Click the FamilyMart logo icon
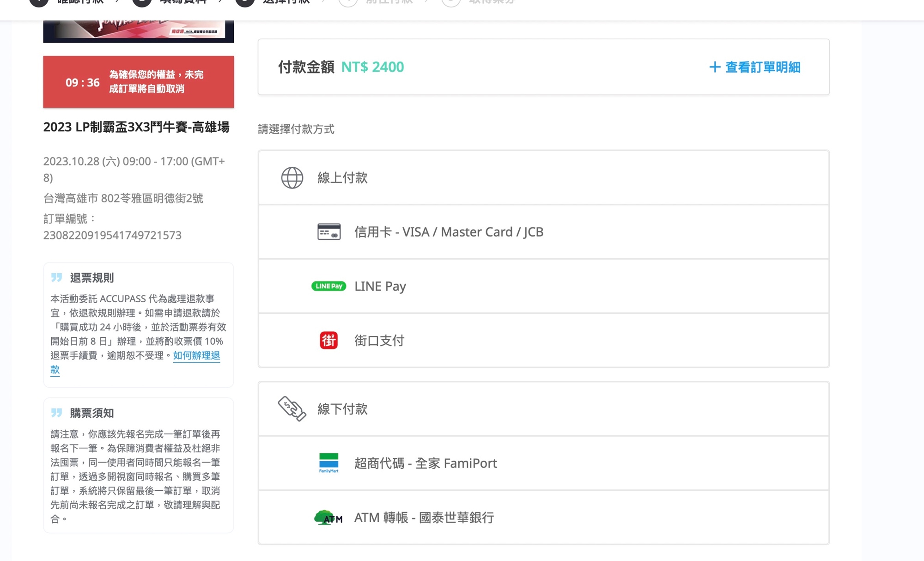 click(x=328, y=463)
